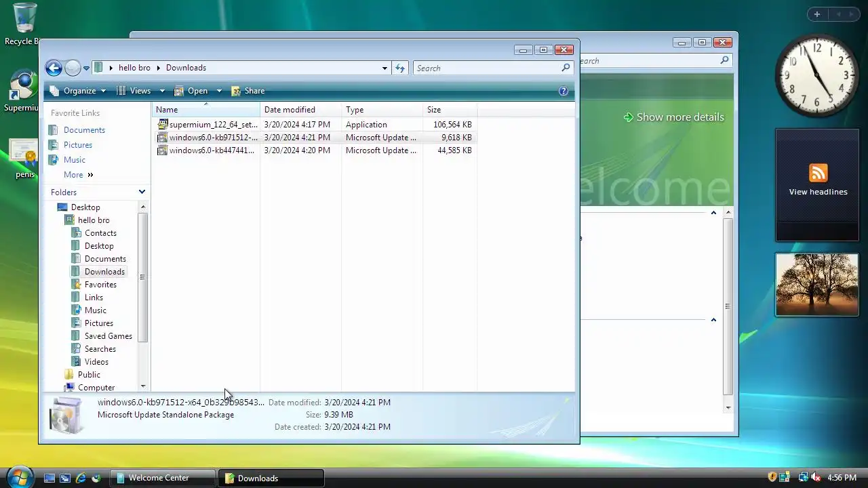Collapse the first Welcome Center section chevron
Screen dimensions: 868x488
point(713,213)
